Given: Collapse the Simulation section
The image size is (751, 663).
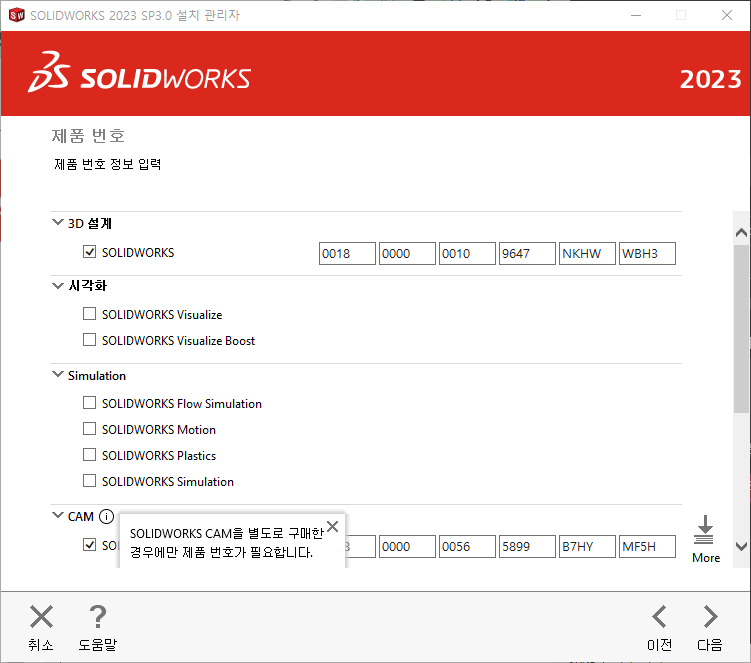Looking at the screenshot, I should click(57, 375).
